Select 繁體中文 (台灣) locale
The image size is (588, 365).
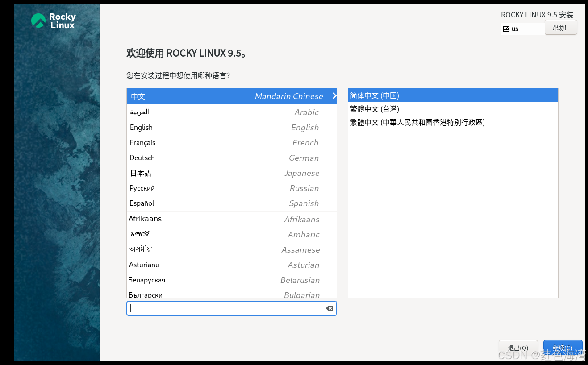(x=453, y=109)
